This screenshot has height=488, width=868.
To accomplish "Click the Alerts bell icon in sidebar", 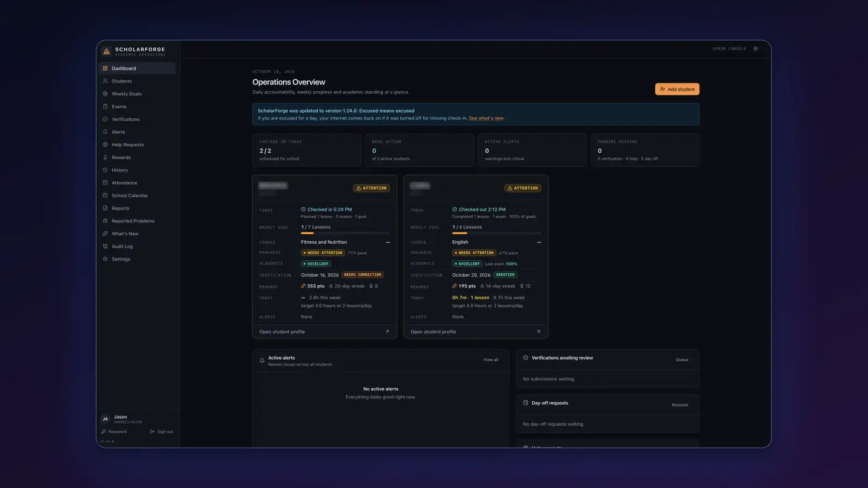I will (x=105, y=132).
